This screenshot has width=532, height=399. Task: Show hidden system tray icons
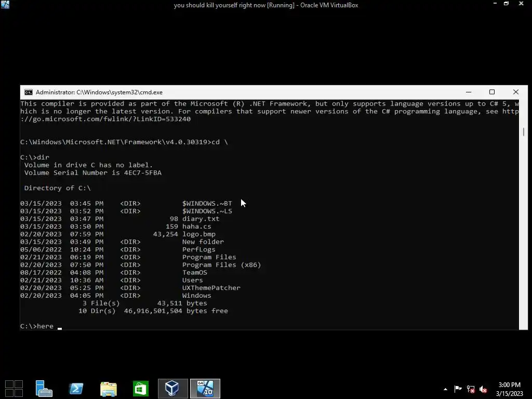445,389
